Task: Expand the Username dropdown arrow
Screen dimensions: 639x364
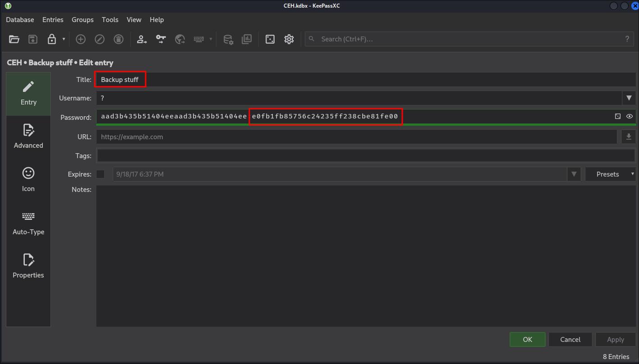Action: [629, 98]
